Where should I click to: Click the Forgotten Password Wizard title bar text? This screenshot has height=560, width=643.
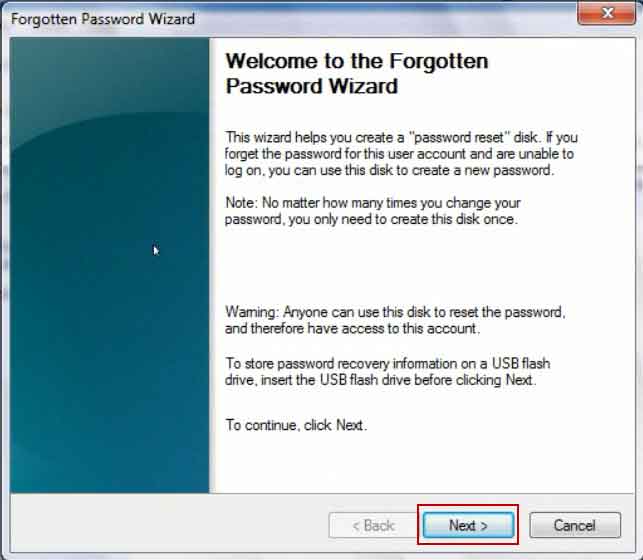pyautogui.click(x=103, y=19)
